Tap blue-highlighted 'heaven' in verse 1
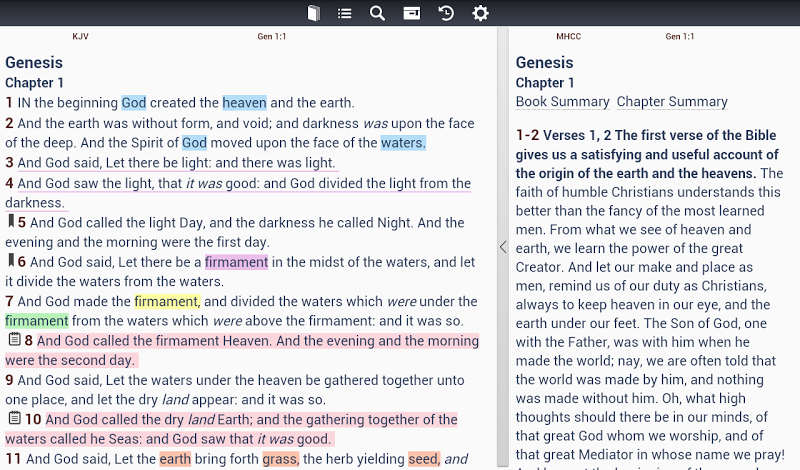The image size is (800, 470). [x=244, y=103]
